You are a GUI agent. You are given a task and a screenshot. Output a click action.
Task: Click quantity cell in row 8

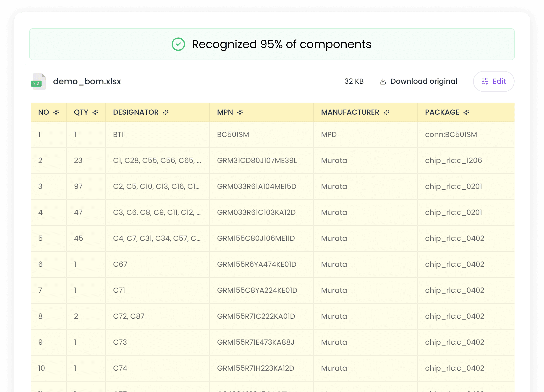[86, 316]
